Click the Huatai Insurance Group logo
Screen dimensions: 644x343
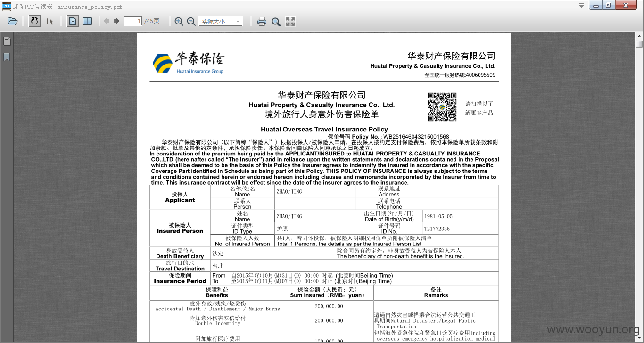point(189,63)
